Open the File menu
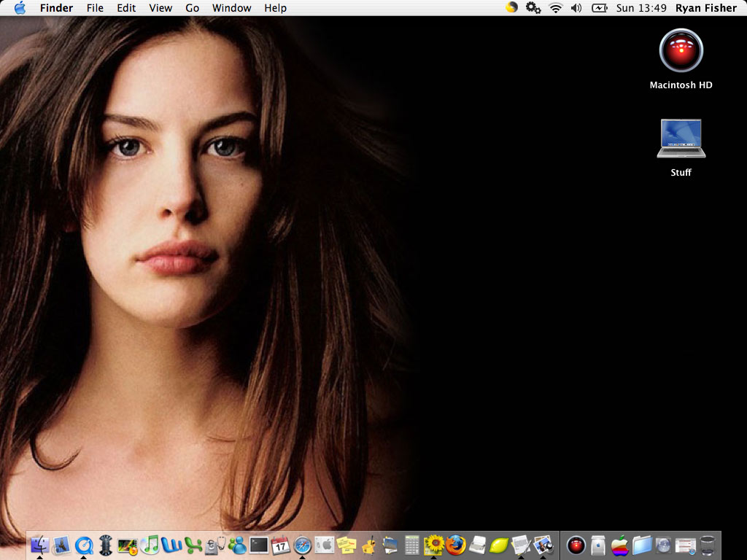Screen dimensions: 747x560 [95, 8]
